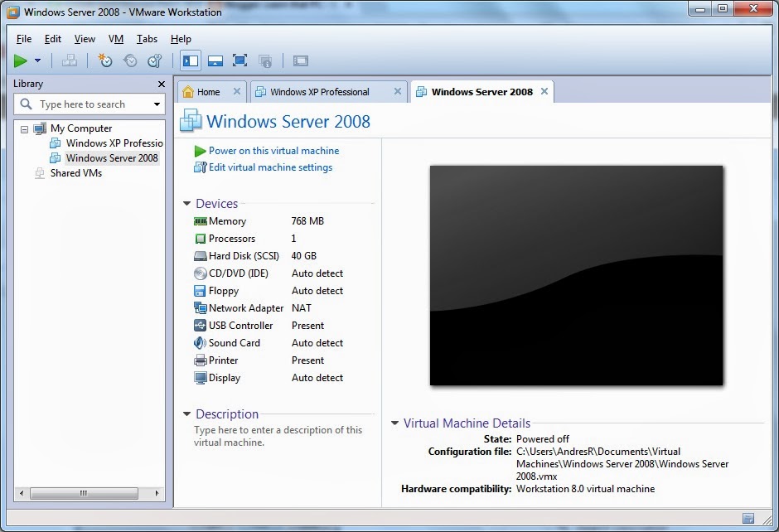Click the library horizontal scrollbar thumb

84,493
